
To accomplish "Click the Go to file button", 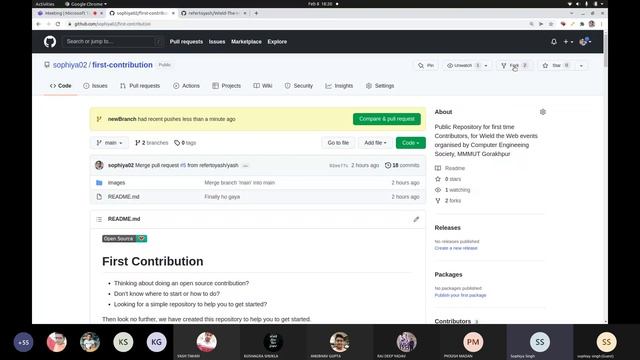I will 338,143.
